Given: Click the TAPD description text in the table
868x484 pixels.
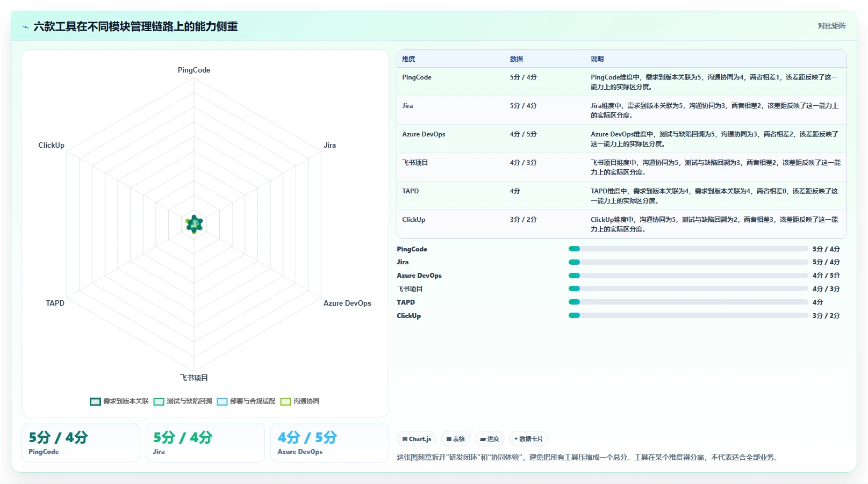Looking at the screenshot, I should point(714,196).
